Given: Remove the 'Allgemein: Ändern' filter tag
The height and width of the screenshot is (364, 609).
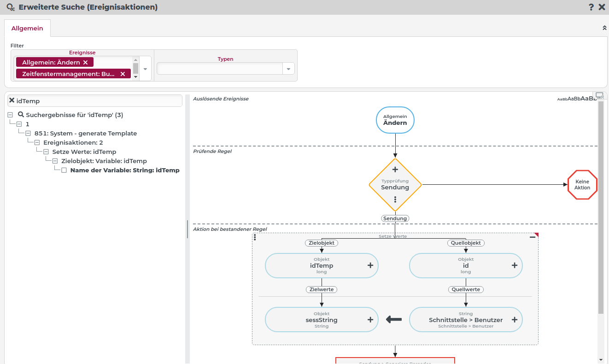Looking at the screenshot, I should tap(85, 62).
